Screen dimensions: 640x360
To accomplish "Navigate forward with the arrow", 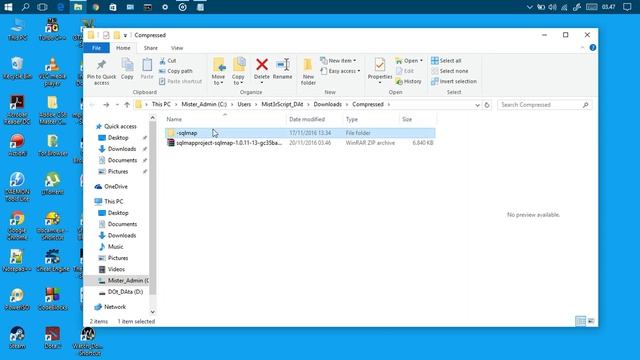I will 106,105.
